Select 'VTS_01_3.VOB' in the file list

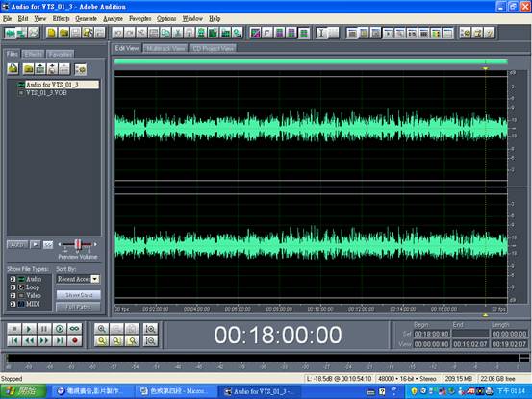click(46, 93)
